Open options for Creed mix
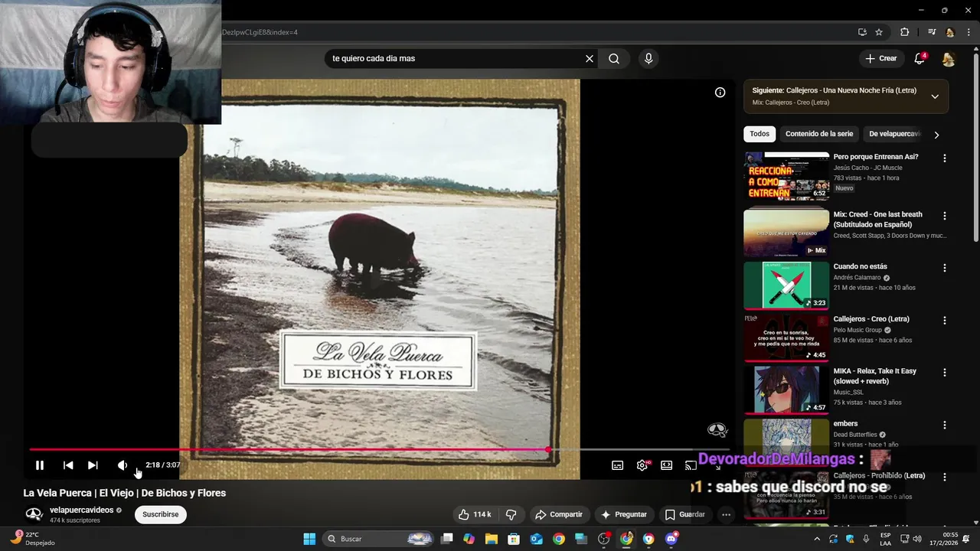 [x=944, y=216]
